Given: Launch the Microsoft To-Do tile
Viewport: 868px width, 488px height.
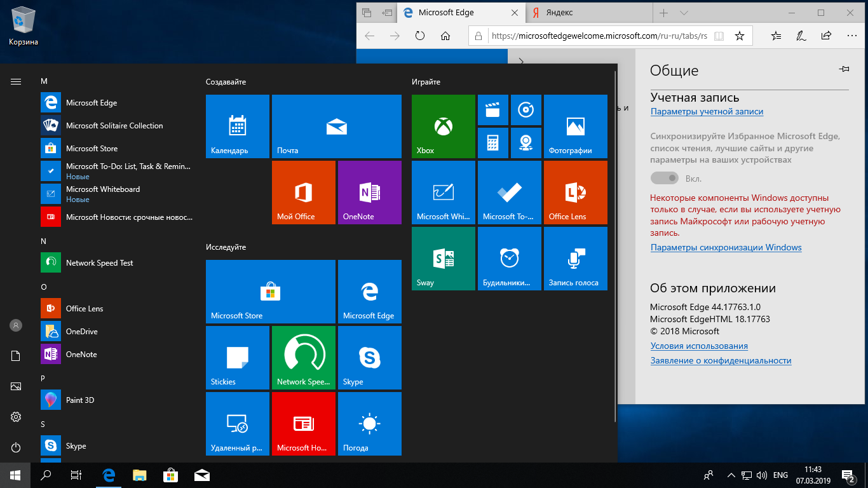Looking at the screenshot, I should [510, 193].
